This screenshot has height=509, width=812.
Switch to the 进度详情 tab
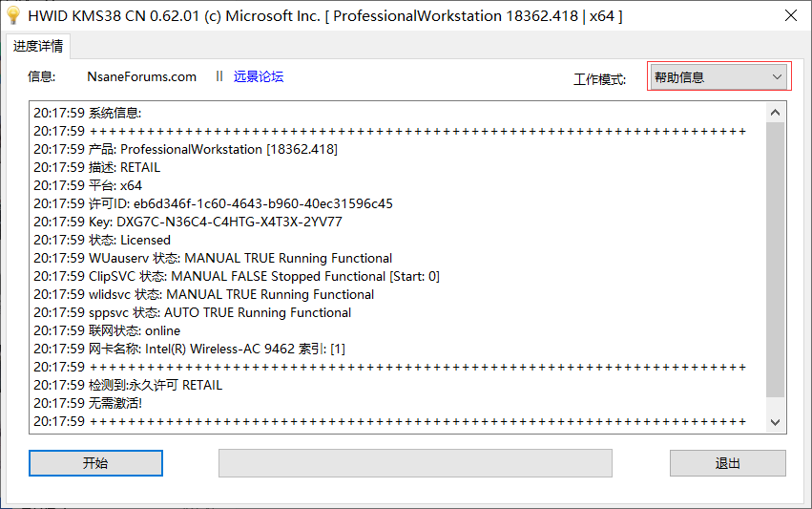tap(38, 46)
